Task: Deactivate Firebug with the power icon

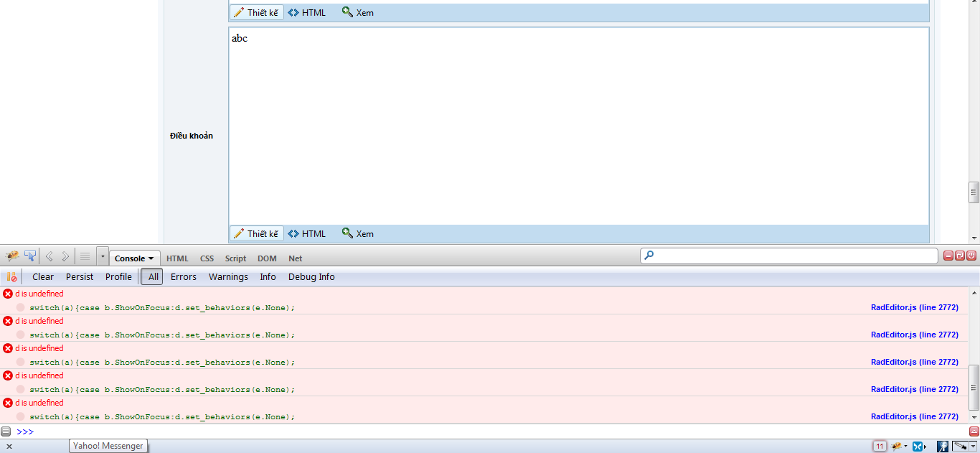Action: point(971,256)
